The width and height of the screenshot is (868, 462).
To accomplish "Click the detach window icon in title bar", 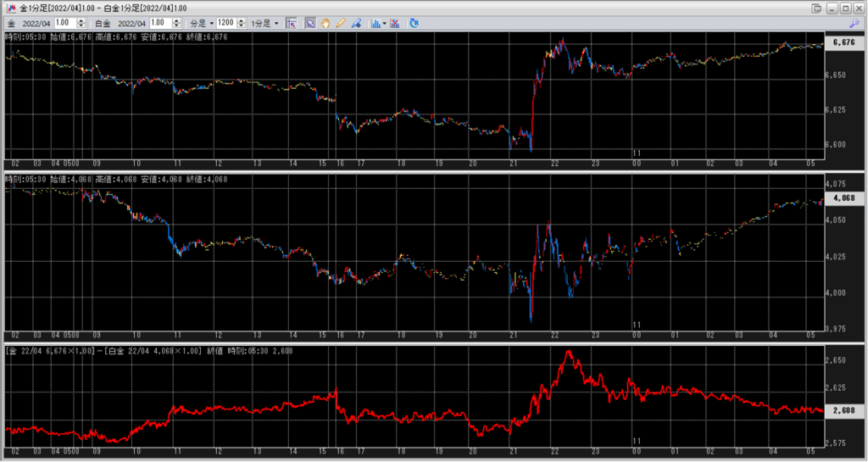I will pos(816,8).
